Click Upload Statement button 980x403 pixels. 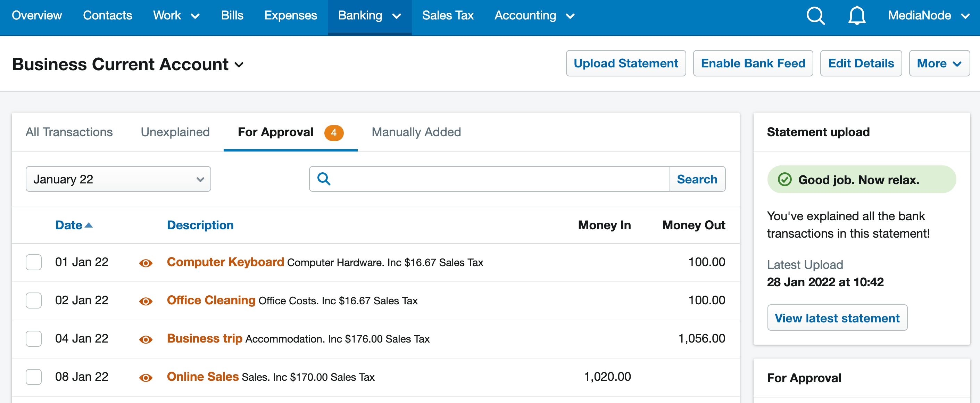626,63
